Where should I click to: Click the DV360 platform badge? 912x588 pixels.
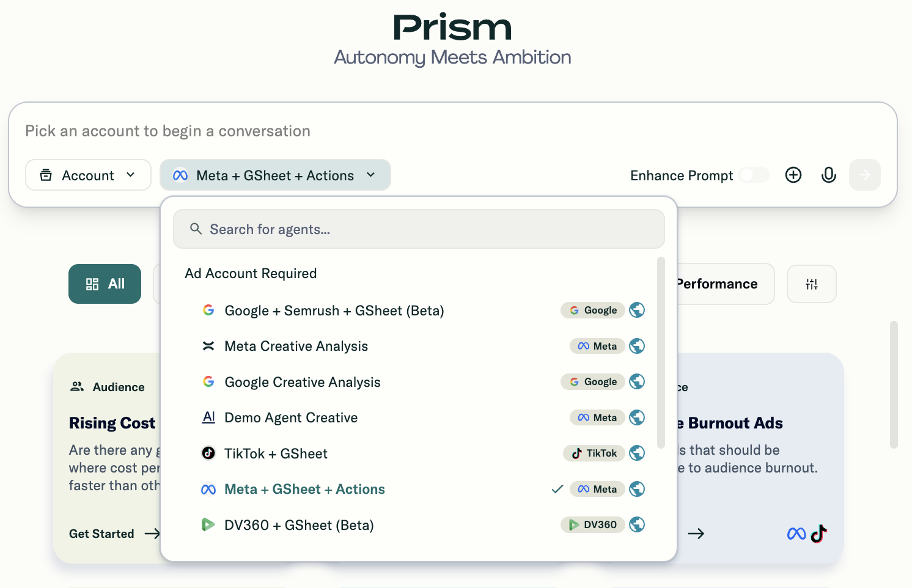coord(592,525)
